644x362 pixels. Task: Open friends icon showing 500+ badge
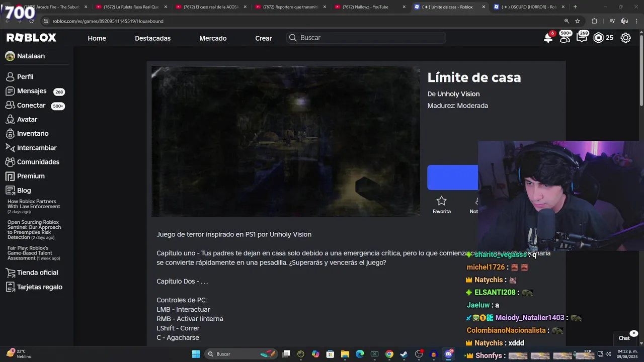(565, 38)
